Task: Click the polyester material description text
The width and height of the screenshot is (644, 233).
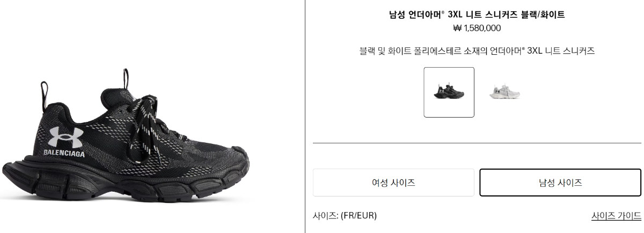Action: pyautogui.click(x=477, y=52)
